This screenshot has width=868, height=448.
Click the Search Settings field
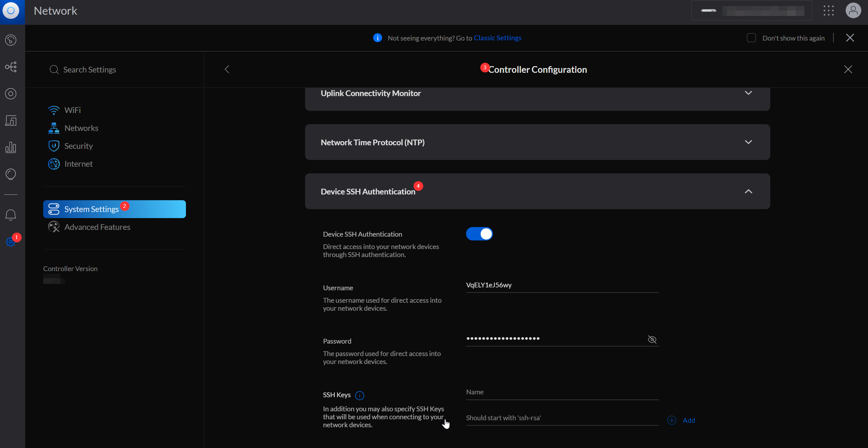click(89, 70)
